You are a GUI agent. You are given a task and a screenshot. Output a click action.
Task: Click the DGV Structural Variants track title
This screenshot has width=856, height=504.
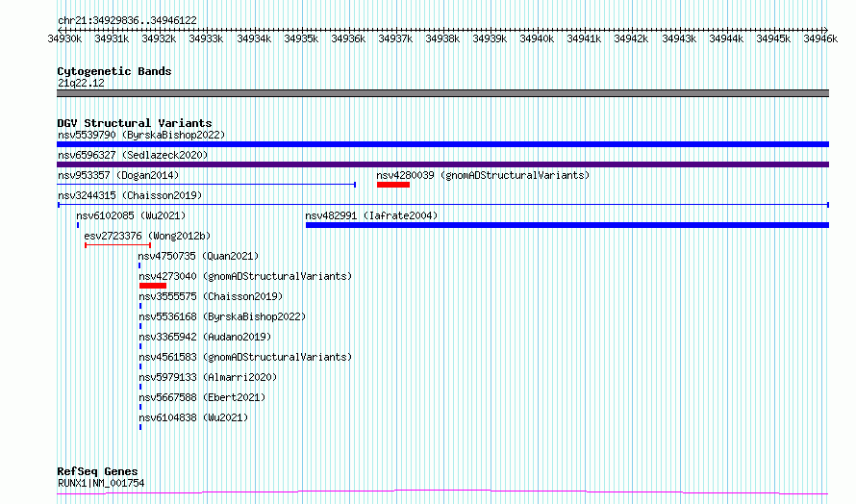click(135, 123)
